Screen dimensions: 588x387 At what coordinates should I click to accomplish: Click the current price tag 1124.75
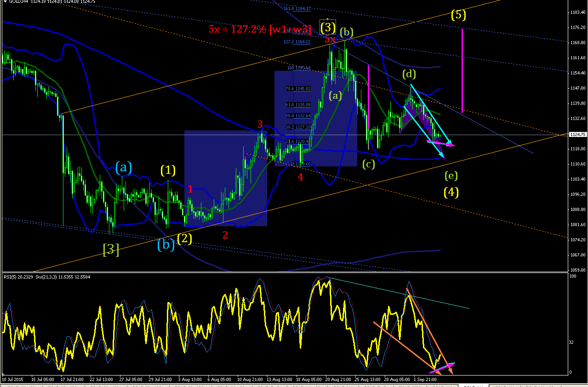coord(577,135)
